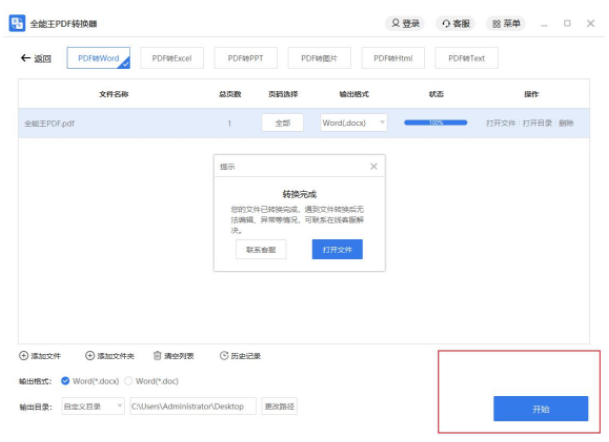Select the Word(*.doc) radio button
Screen dimensions: 609x442
[x=128, y=381]
